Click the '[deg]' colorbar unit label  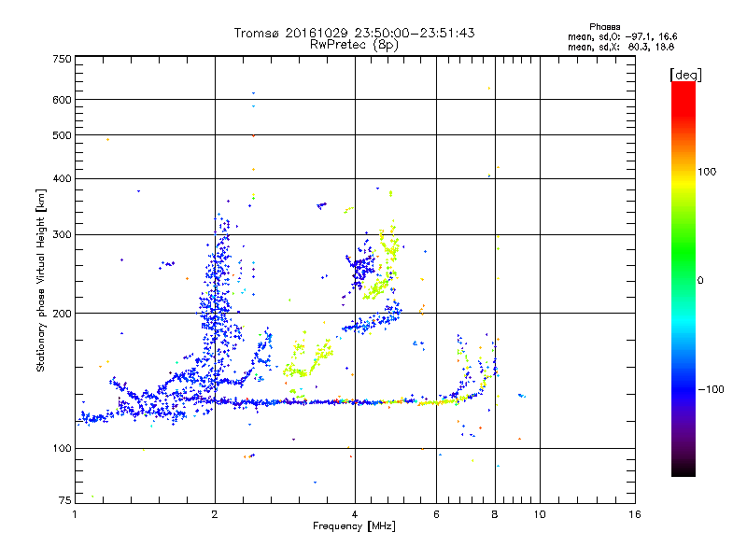tap(685, 75)
